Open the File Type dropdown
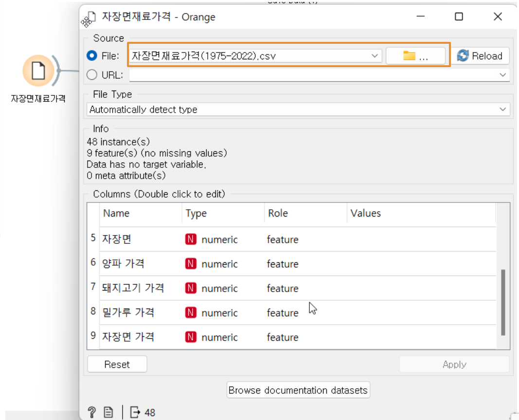 [298, 110]
